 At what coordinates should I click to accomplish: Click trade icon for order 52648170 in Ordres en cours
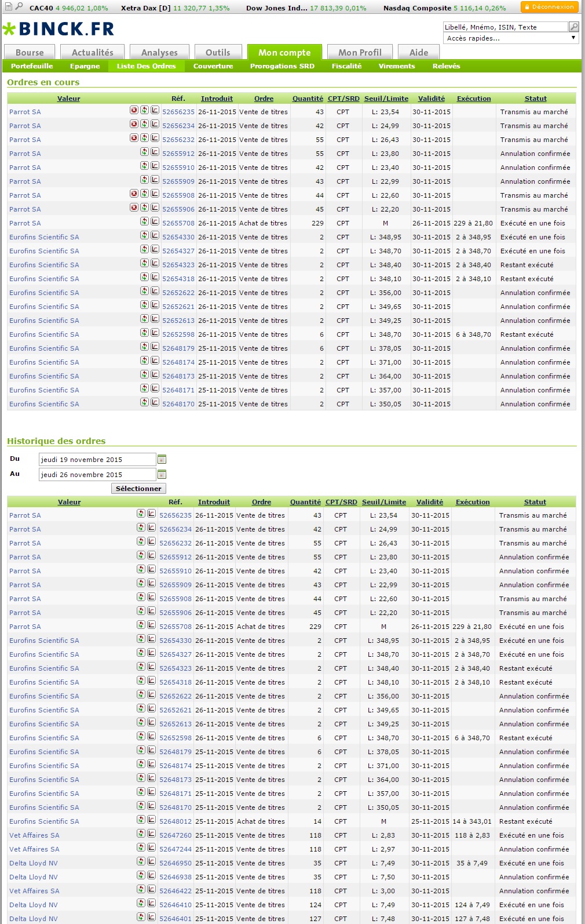click(x=144, y=402)
